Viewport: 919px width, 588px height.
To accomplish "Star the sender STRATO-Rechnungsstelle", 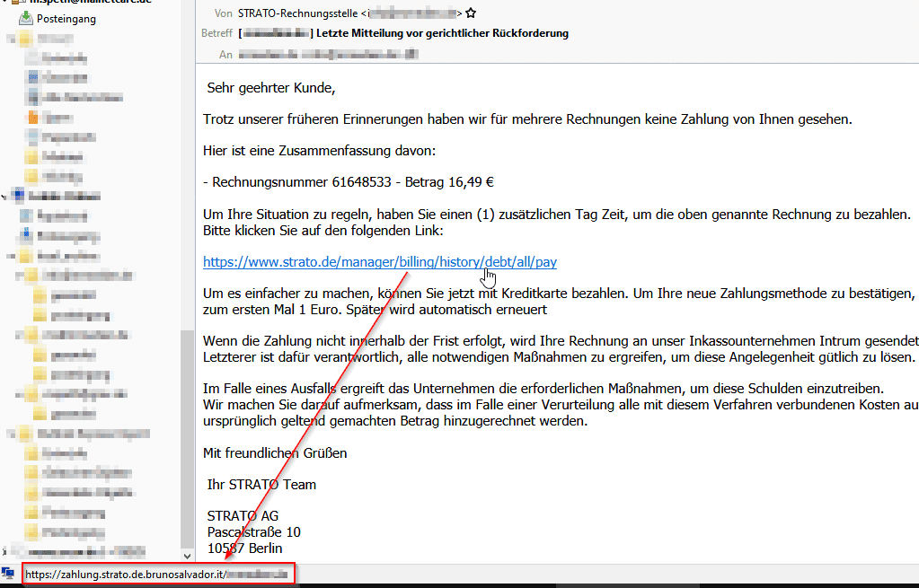I will coord(471,13).
